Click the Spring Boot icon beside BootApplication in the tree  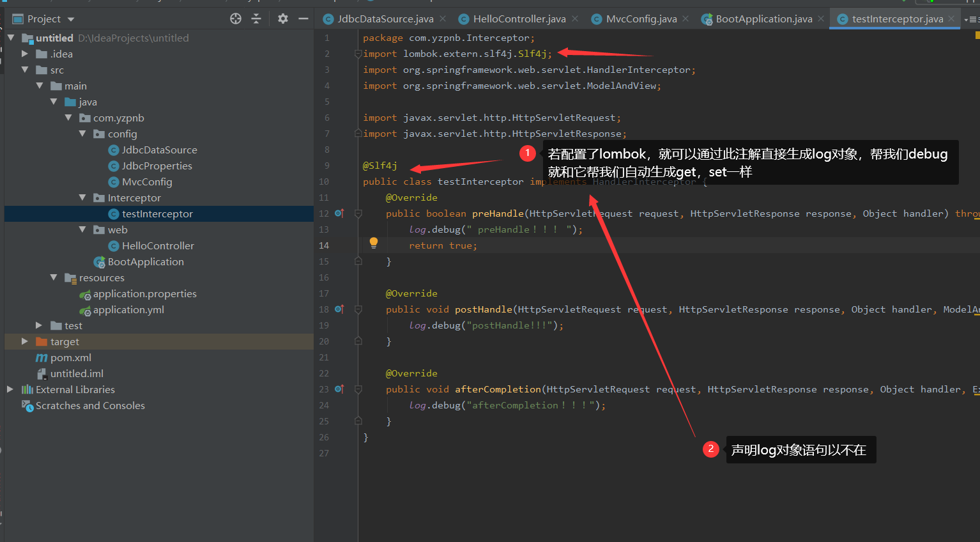[100, 262]
